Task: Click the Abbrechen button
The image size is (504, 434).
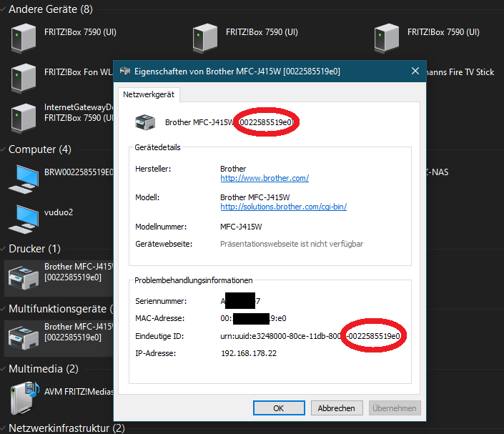Action: tap(337, 408)
